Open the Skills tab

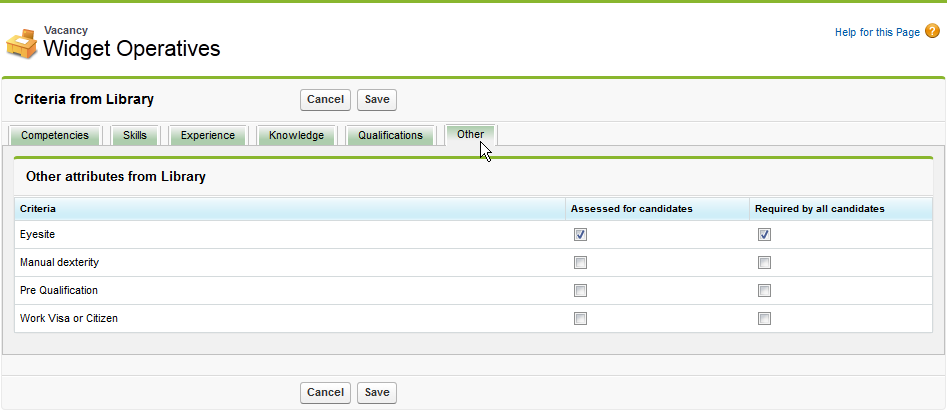pyautogui.click(x=135, y=135)
